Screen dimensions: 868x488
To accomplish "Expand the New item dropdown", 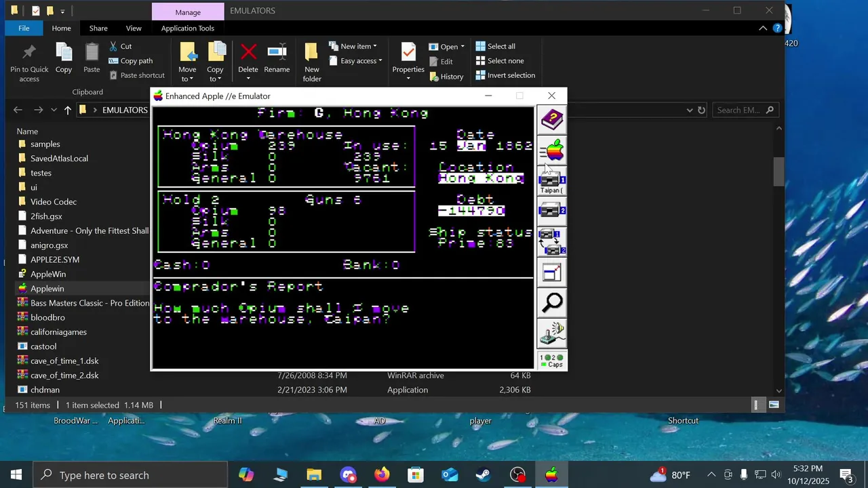I will (353, 46).
